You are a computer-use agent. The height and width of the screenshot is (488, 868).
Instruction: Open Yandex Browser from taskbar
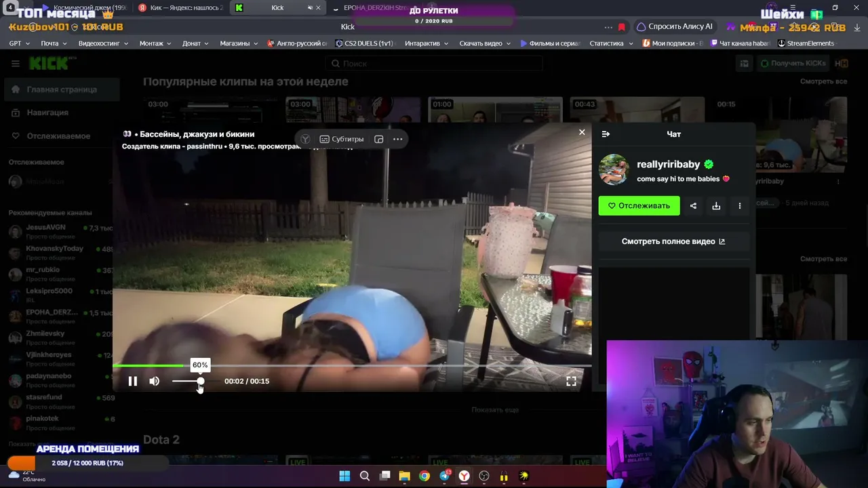[465, 476]
